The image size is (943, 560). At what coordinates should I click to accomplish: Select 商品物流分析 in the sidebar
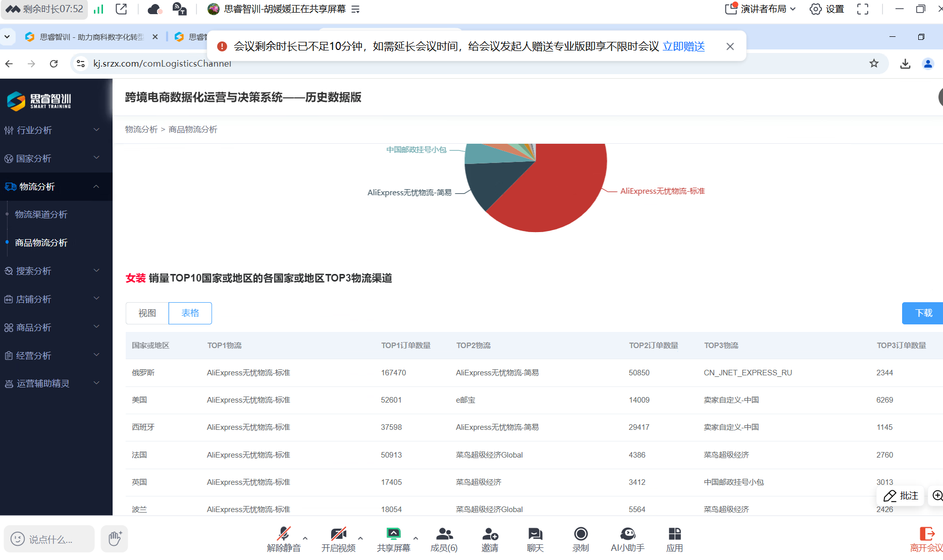[x=42, y=242]
